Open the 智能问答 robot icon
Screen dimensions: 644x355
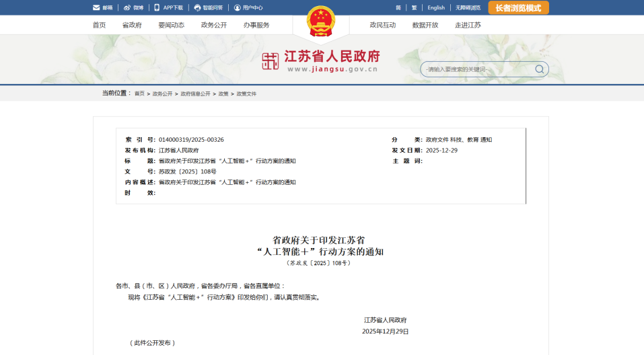click(x=197, y=7)
